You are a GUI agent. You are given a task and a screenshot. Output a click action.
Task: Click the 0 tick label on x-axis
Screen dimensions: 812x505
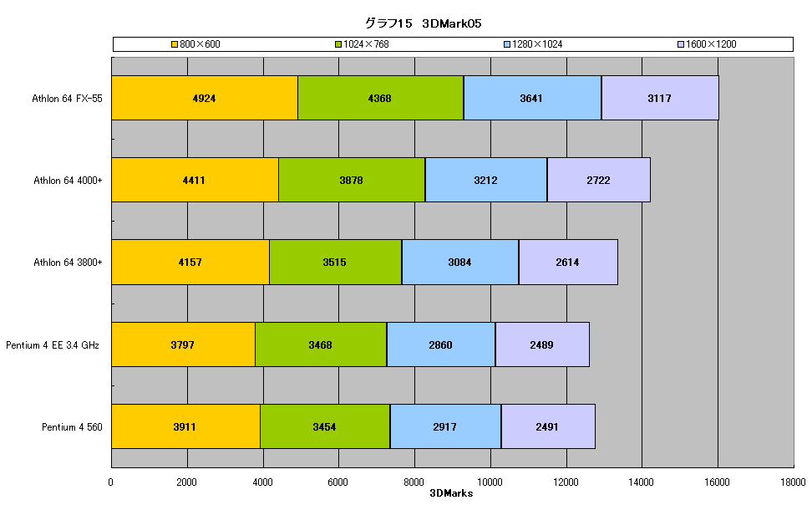(x=111, y=482)
